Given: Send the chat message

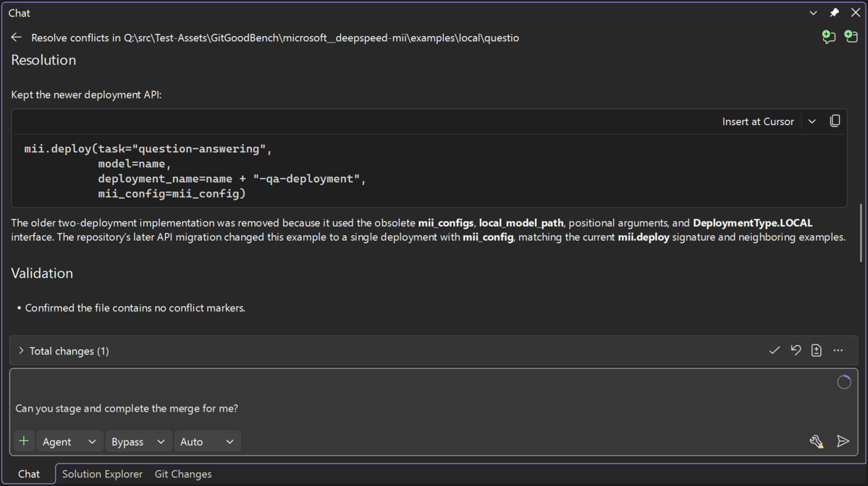Looking at the screenshot, I should click(843, 441).
